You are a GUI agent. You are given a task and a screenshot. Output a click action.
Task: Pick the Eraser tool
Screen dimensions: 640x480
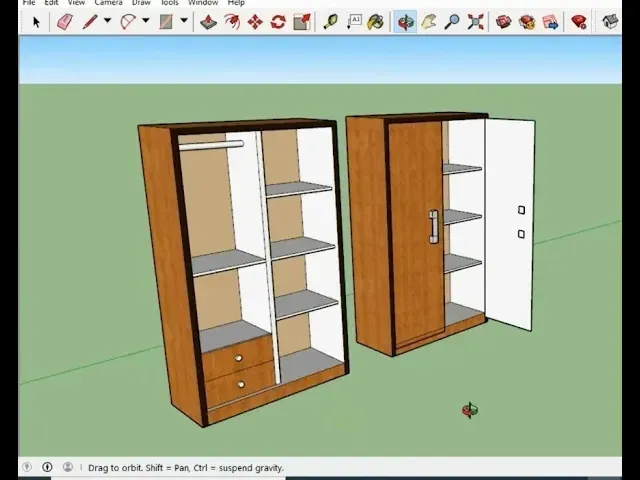pyautogui.click(x=65, y=21)
